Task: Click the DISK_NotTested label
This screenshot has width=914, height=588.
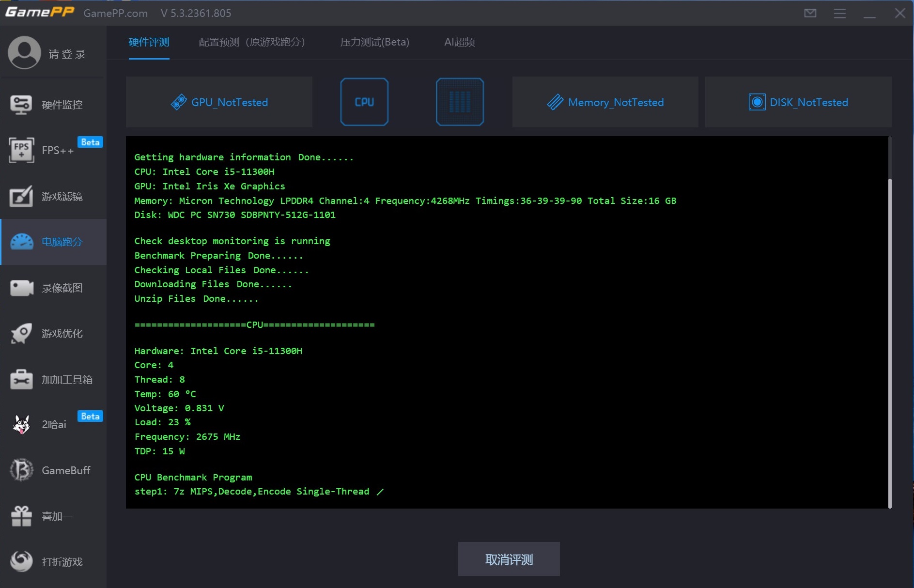Action: pos(809,102)
